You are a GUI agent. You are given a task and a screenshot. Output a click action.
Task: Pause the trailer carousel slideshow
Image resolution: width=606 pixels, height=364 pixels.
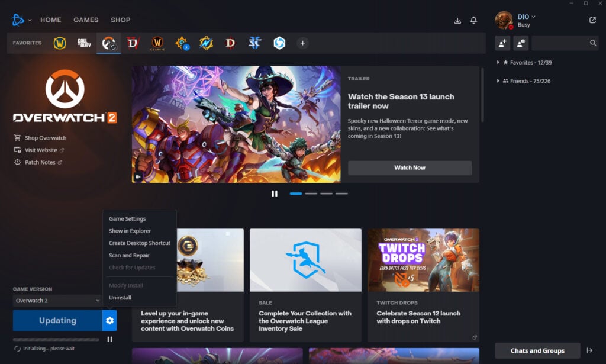(x=275, y=193)
